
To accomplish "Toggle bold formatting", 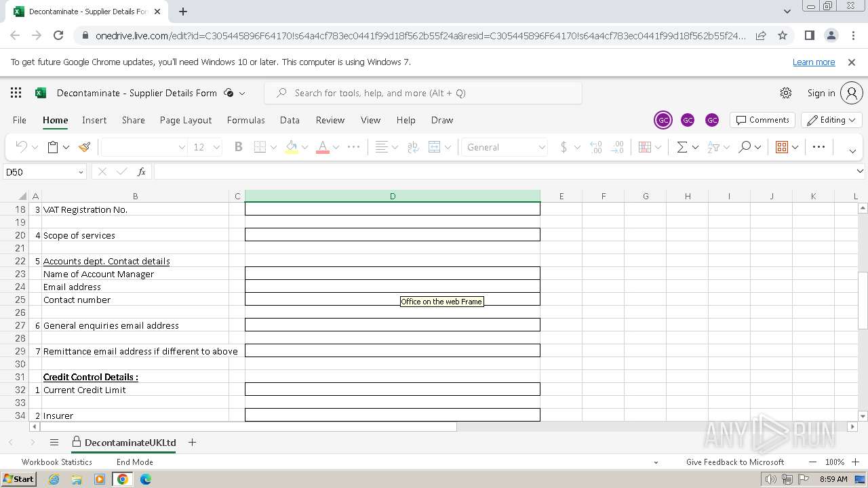I will click(x=238, y=147).
